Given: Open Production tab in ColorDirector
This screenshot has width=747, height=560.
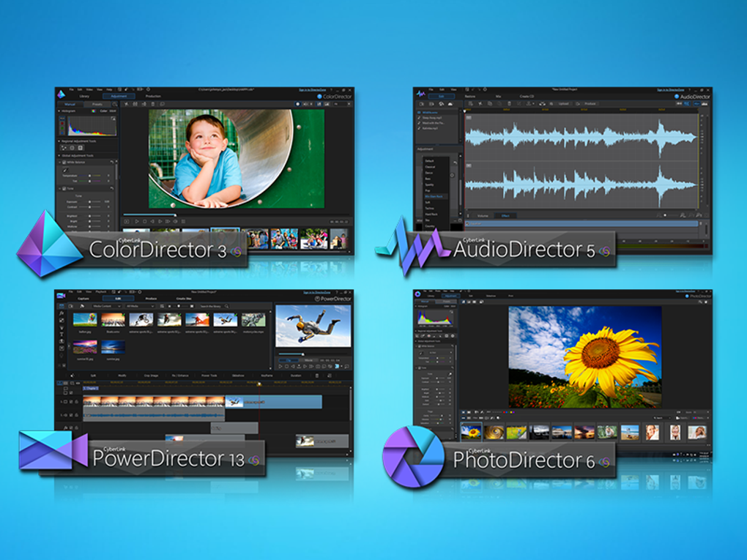Looking at the screenshot, I should (x=153, y=96).
